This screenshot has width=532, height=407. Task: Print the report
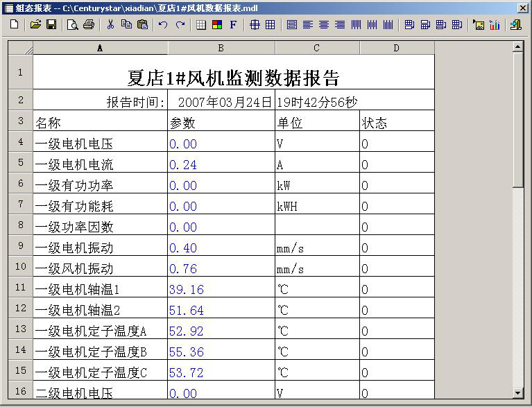coord(89,25)
